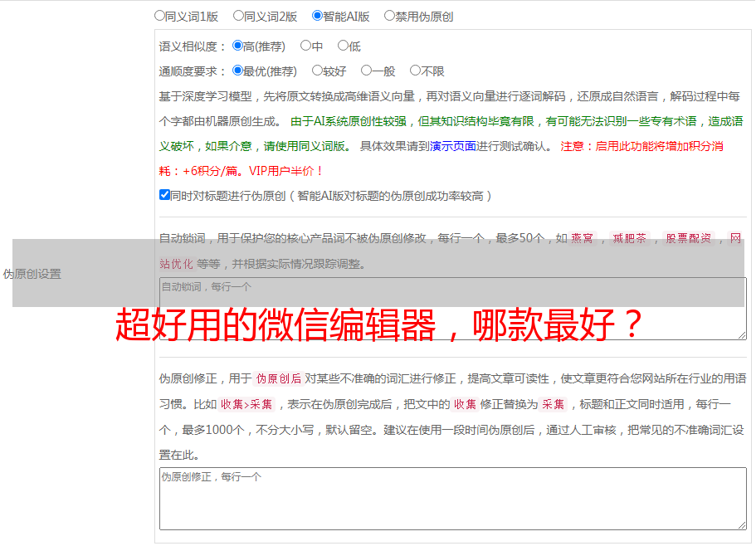Set 通顺度要求 to 较好
The image size is (756, 546).
tap(317, 71)
